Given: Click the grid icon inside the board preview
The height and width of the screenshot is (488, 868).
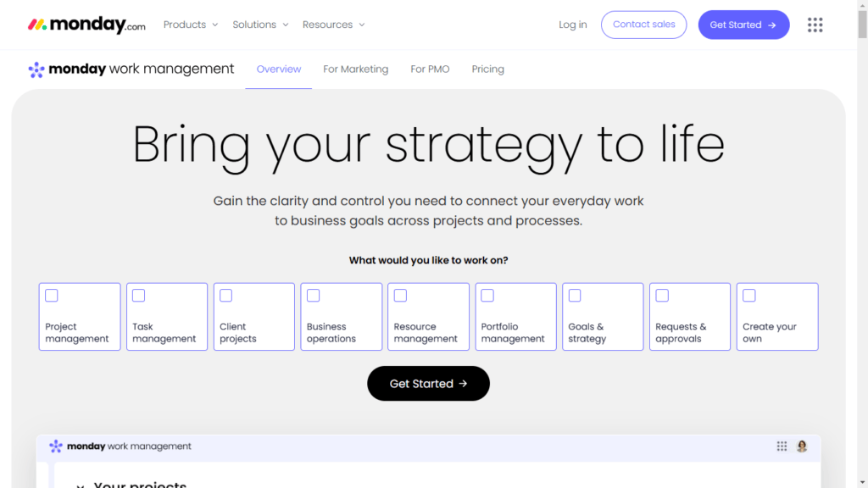Looking at the screenshot, I should [x=781, y=446].
